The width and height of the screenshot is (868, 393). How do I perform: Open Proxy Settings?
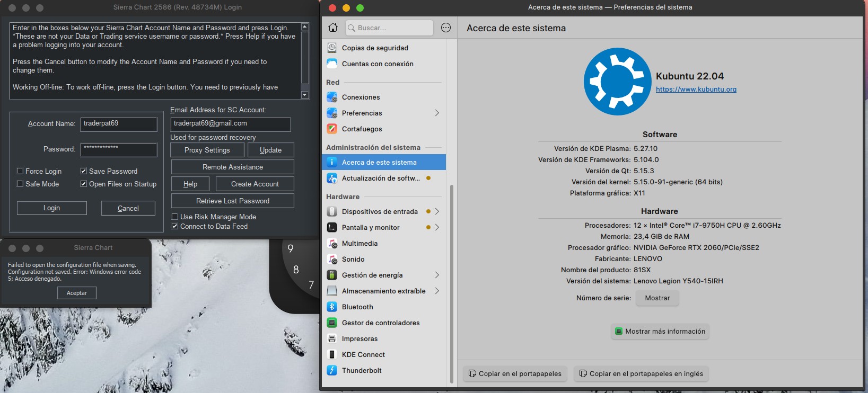(207, 150)
